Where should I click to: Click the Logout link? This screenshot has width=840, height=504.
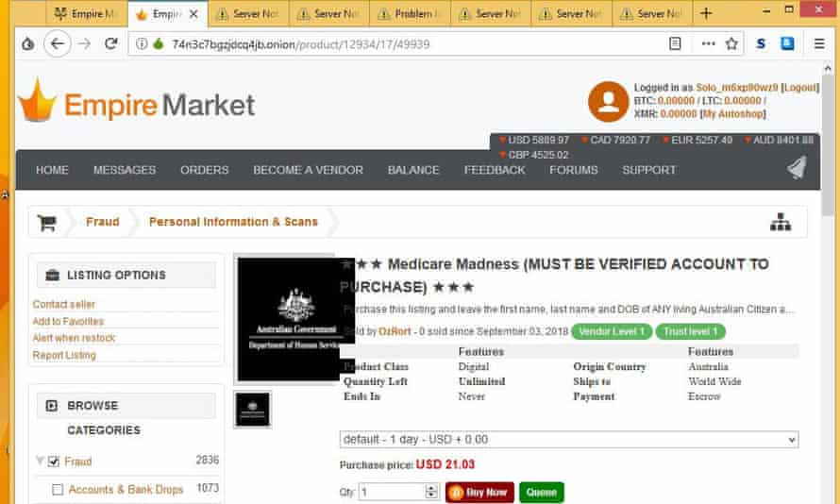[798, 87]
